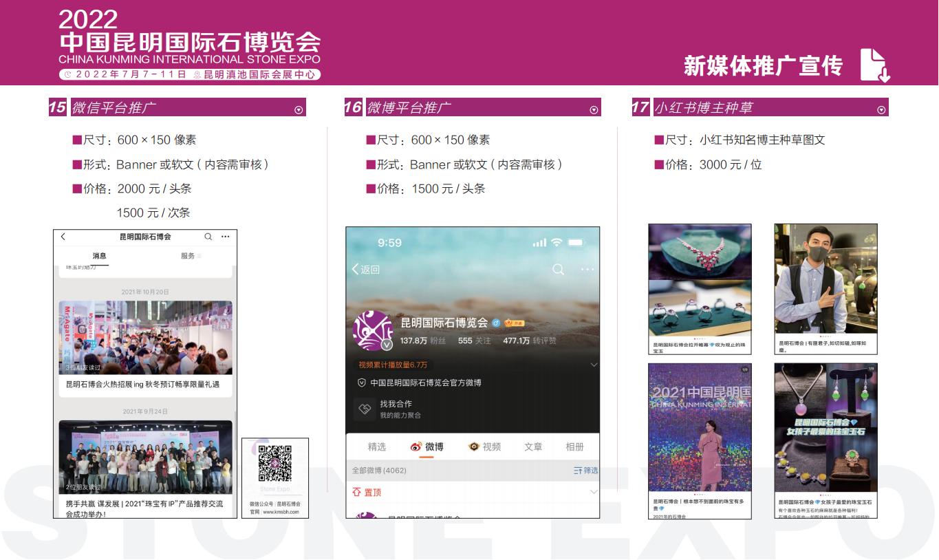Expand the chevron beside 视频累计播放量

click(x=593, y=365)
